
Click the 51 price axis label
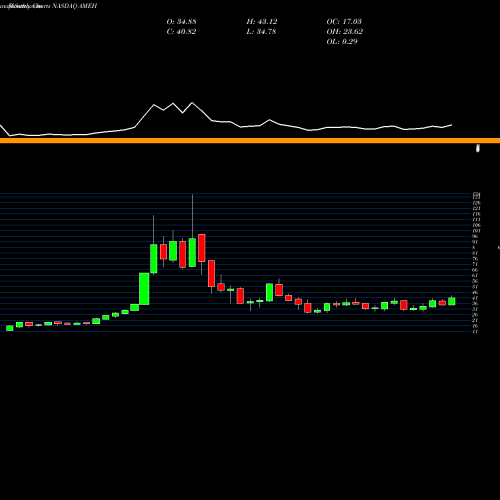(475, 287)
